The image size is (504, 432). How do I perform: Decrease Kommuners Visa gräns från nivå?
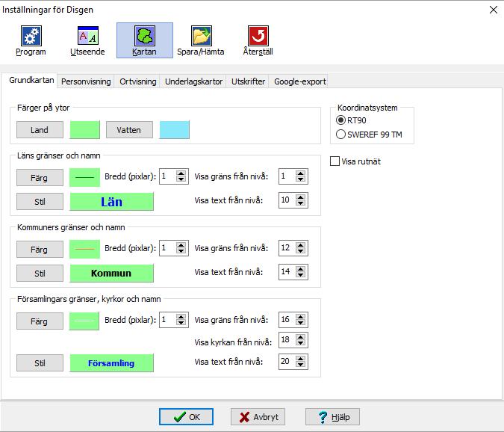pos(301,251)
